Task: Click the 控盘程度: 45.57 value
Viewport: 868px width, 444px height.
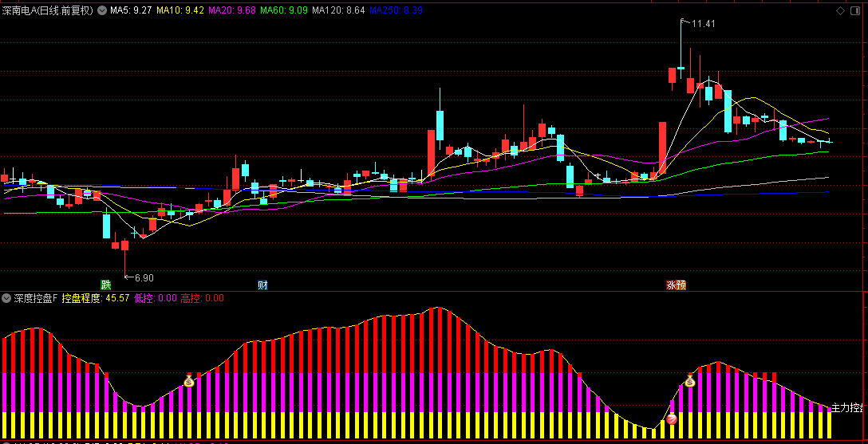Action: point(96,298)
